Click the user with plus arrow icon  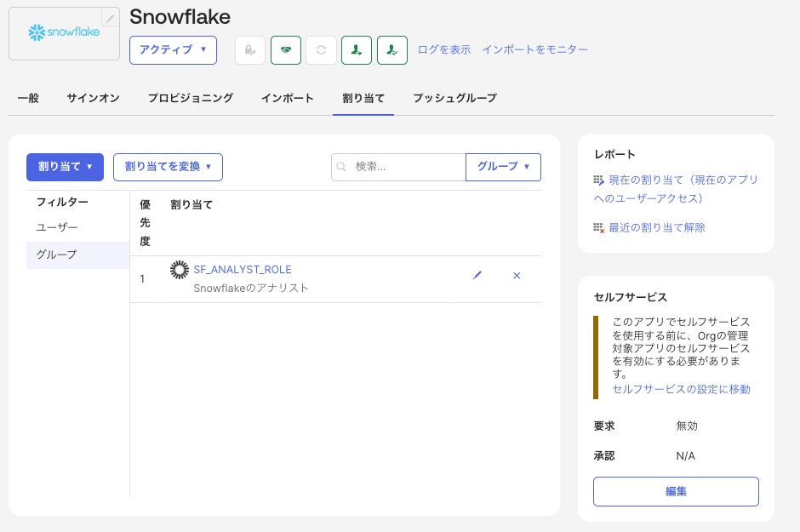(357, 50)
